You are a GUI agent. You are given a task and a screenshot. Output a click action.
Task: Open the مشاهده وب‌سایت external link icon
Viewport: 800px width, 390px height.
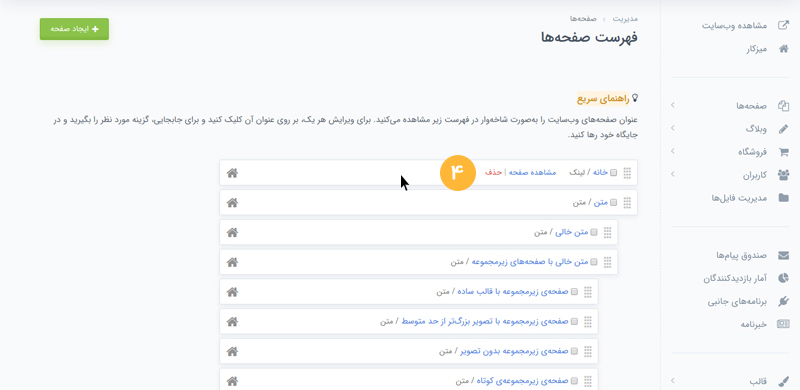pyautogui.click(x=783, y=26)
